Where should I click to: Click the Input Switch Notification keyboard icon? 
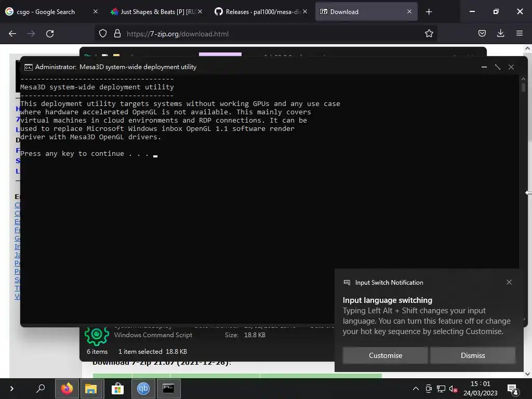[347, 283]
